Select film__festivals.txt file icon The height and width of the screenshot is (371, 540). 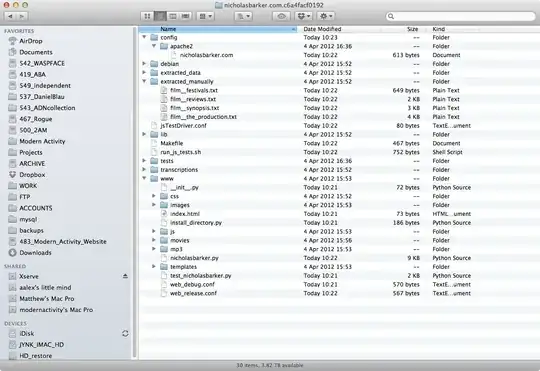click(x=164, y=90)
